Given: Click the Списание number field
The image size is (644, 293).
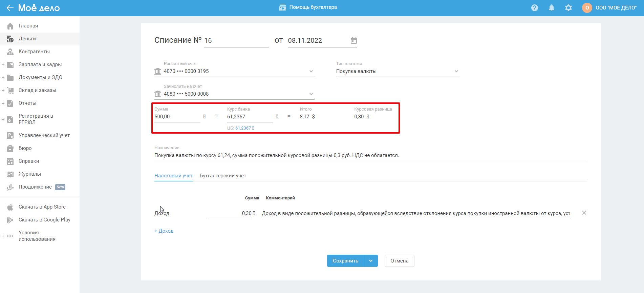Looking at the screenshot, I should point(236,41).
